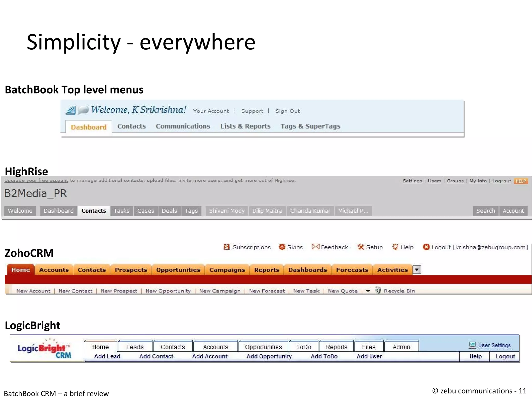Open Shivani Mody contact tab
Image resolution: width=532 pixels, height=399 pixels.
click(x=227, y=211)
